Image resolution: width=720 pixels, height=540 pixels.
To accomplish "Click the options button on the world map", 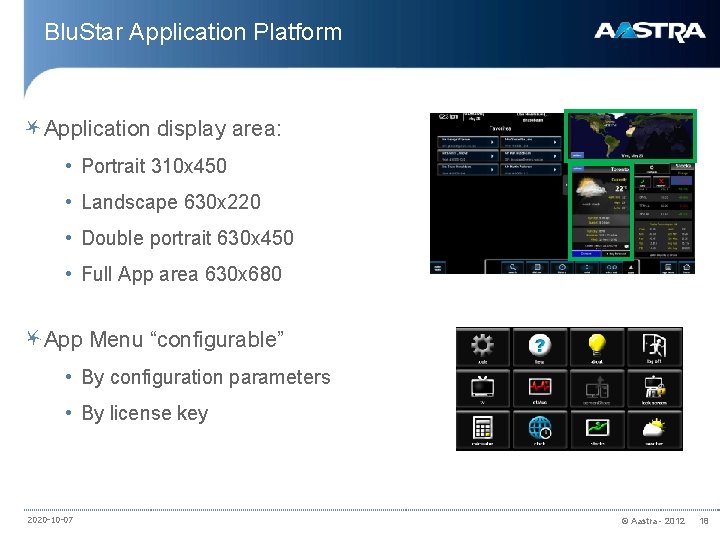I will point(577,155).
